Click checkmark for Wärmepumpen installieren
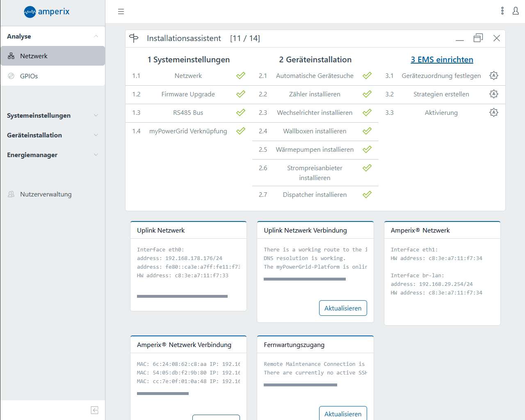The image size is (525, 420). (x=367, y=149)
